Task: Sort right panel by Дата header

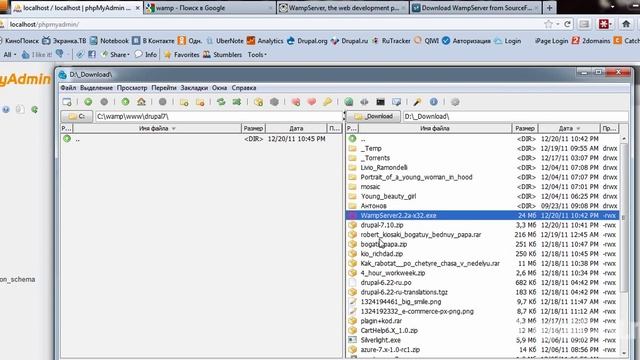Action: 569,128
